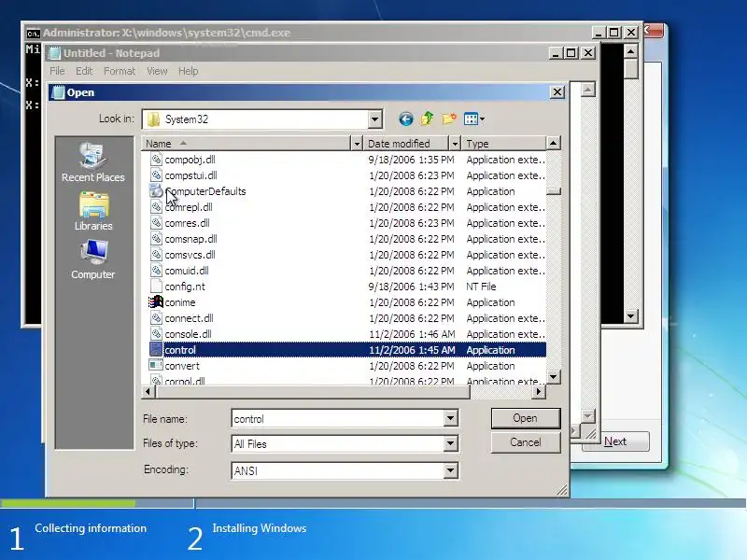The height and width of the screenshot is (560, 747).
Task: Click the Notepad icon in title bar
Action: (55, 53)
